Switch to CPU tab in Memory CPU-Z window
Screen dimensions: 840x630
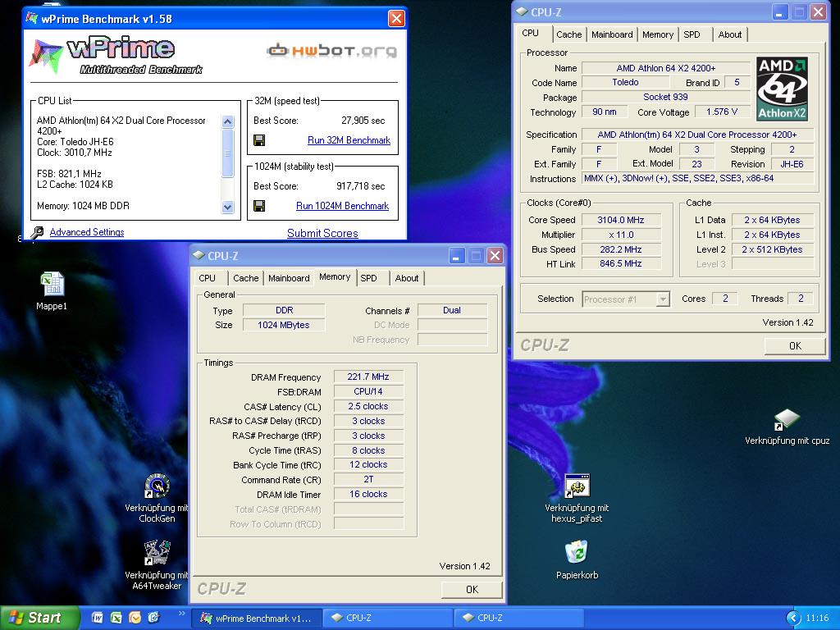point(208,278)
